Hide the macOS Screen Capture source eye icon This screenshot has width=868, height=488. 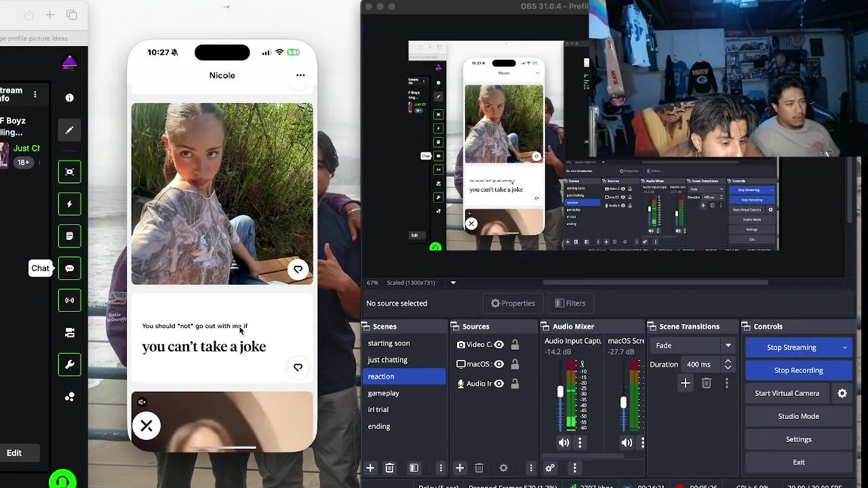(499, 364)
